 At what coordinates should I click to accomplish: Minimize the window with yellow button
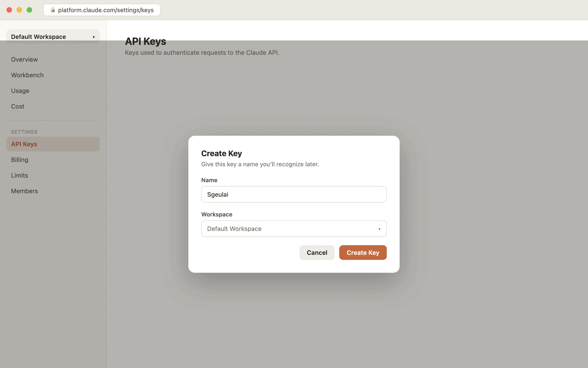[x=19, y=10]
